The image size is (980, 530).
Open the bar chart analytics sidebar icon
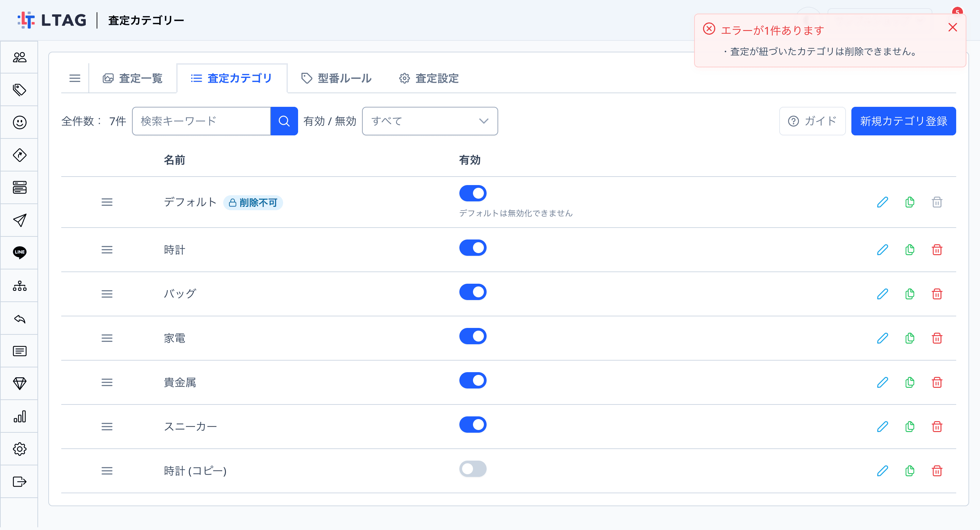[x=19, y=416]
